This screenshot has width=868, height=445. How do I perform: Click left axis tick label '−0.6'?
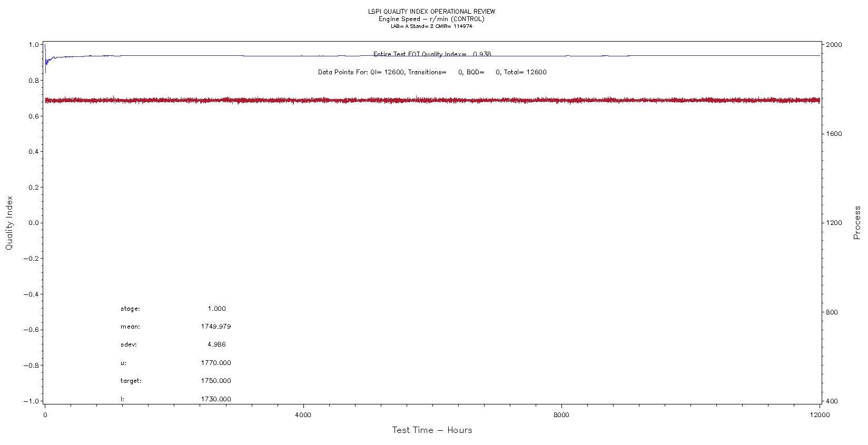click(x=31, y=330)
